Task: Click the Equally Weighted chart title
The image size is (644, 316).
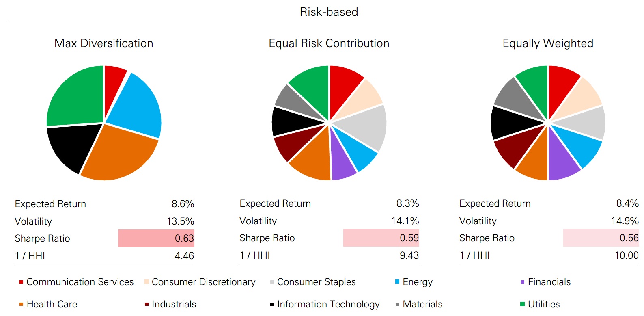Action: pos(548,43)
